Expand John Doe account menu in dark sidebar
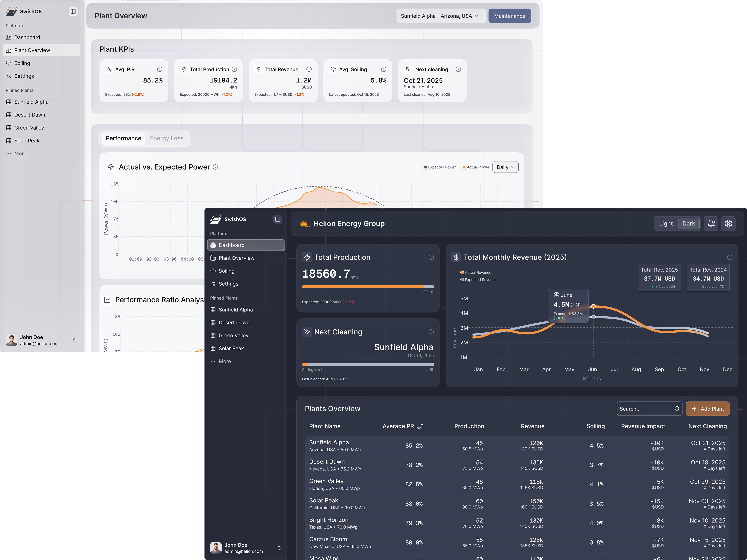This screenshot has height=560, width=747. click(279, 548)
